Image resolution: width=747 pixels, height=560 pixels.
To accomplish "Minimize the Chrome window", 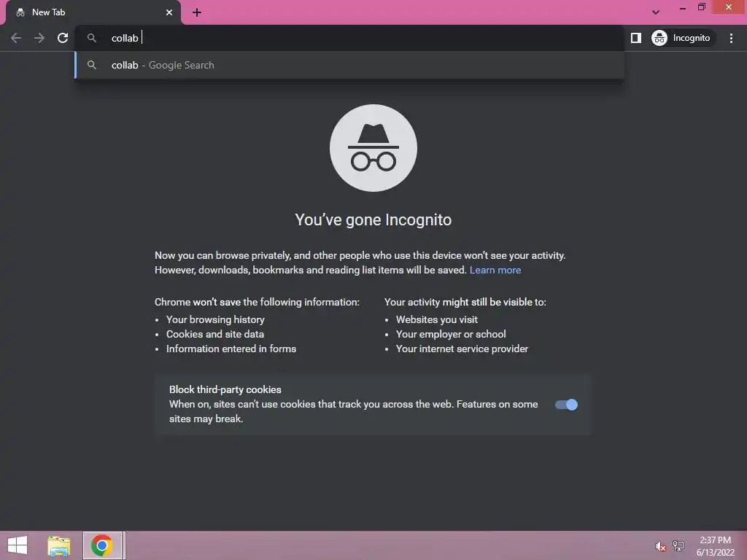I will (682, 7).
